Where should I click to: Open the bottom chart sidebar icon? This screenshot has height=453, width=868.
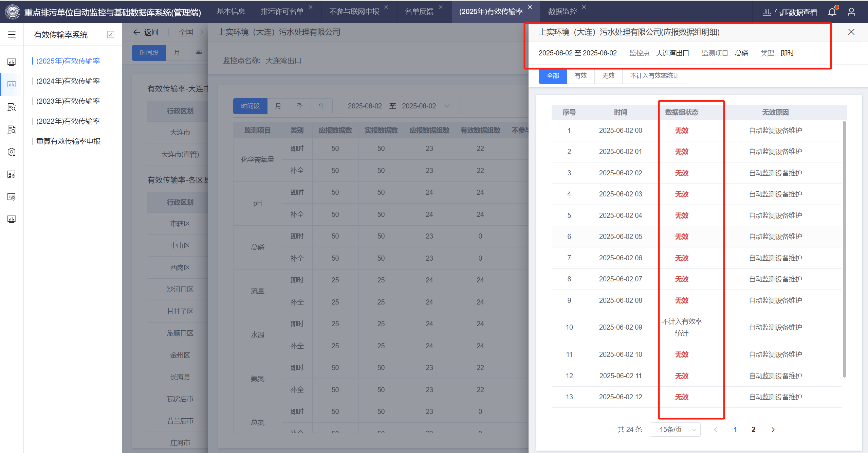pos(12,219)
